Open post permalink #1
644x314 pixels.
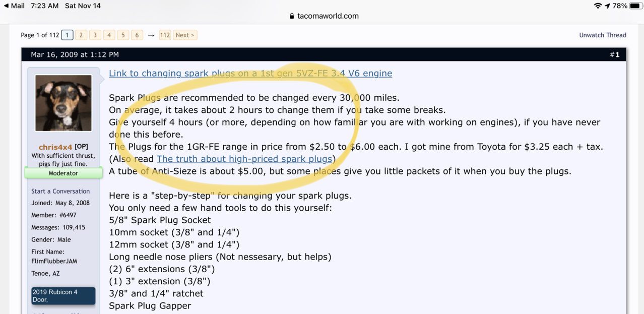(615, 54)
